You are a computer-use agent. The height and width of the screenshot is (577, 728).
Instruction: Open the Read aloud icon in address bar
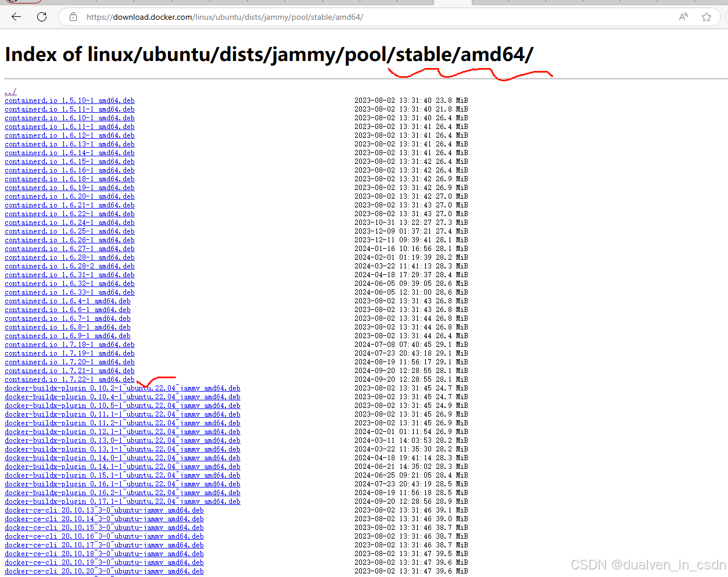(683, 17)
